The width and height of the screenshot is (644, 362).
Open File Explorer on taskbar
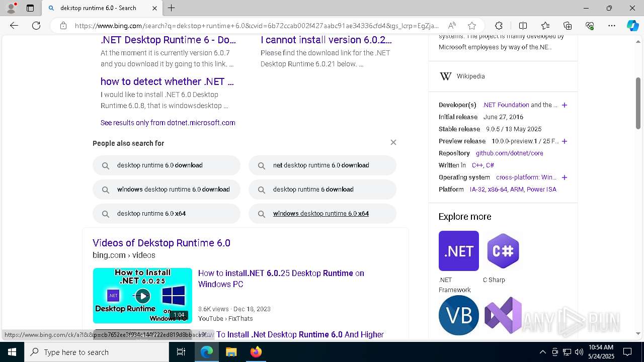tap(231, 352)
